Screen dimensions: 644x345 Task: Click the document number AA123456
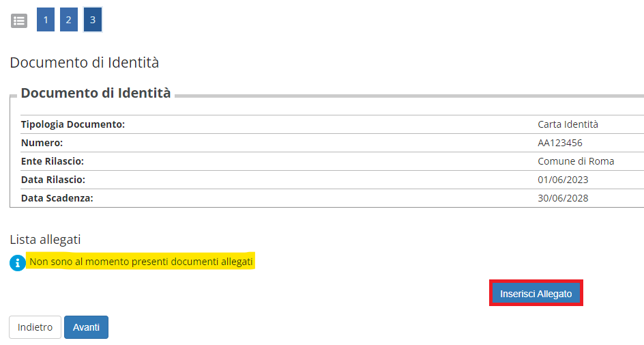pos(560,143)
